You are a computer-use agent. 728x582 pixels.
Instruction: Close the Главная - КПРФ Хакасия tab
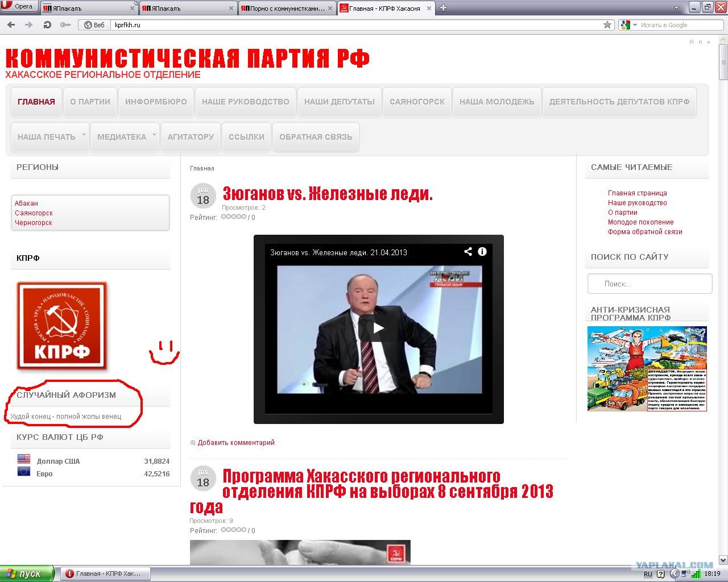click(428, 8)
